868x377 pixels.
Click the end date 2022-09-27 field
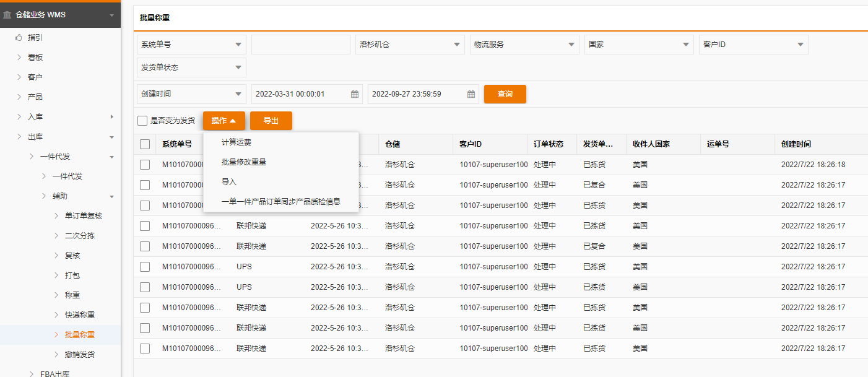(423, 94)
